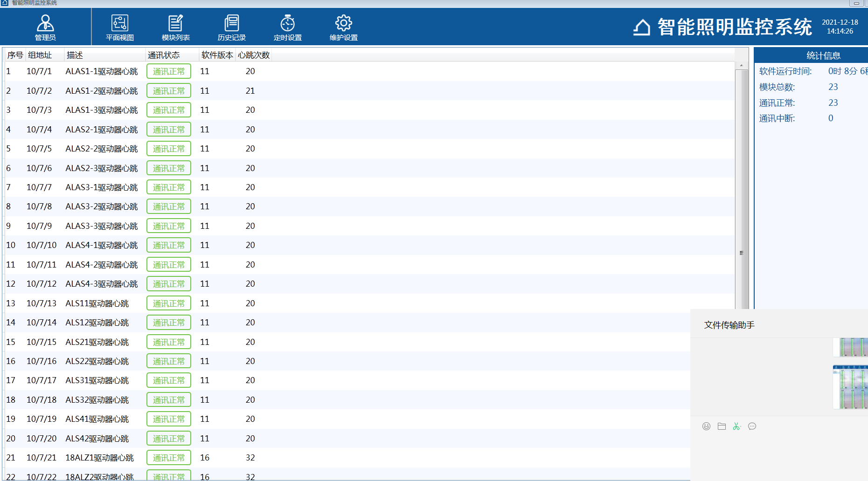
Task: Open emoji picker in chat panel
Action: (706, 426)
